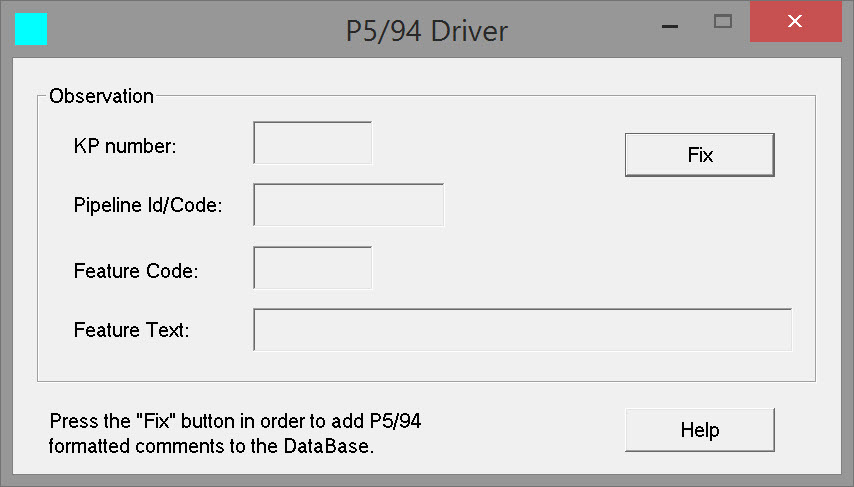This screenshot has height=487, width=854.
Task: Click the "P5/94 Driver" window title
Action: 427,31
